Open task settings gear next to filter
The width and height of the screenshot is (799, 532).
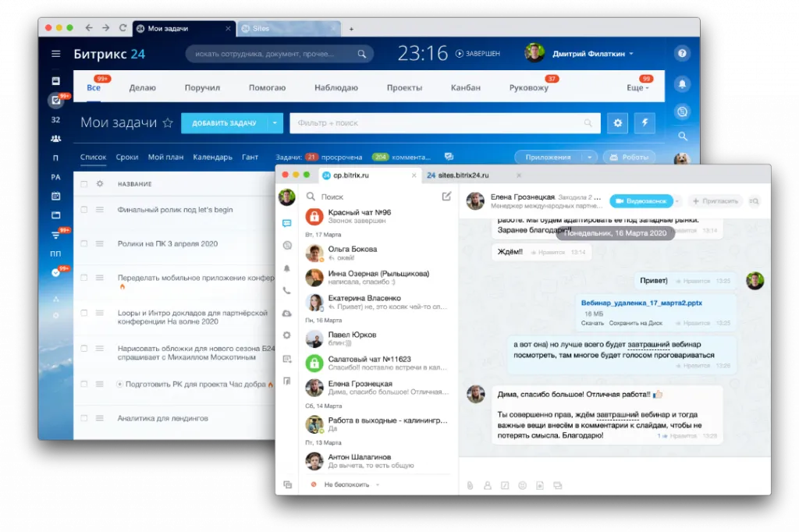coord(619,123)
